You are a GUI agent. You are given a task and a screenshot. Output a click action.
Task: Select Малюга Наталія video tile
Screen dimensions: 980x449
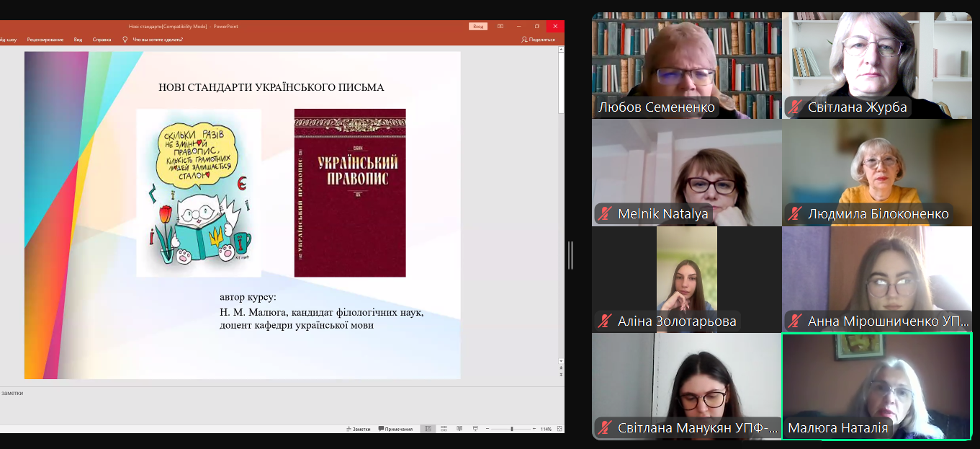coord(876,386)
